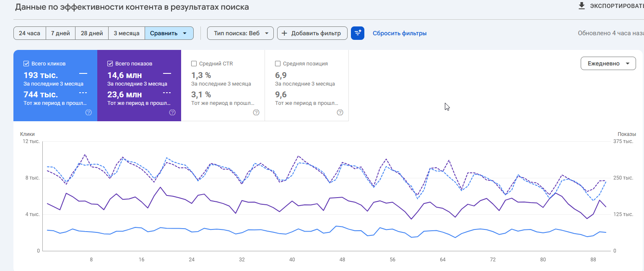This screenshot has width=644, height=271.
Task: Select the 24 часа range tab
Action: click(x=29, y=33)
